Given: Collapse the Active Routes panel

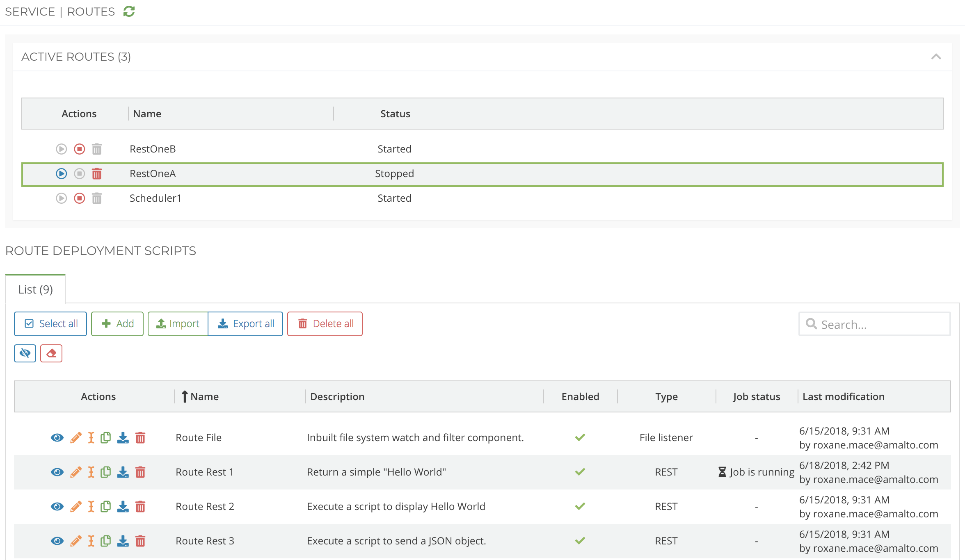Looking at the screenshot, I should (936, 57).
